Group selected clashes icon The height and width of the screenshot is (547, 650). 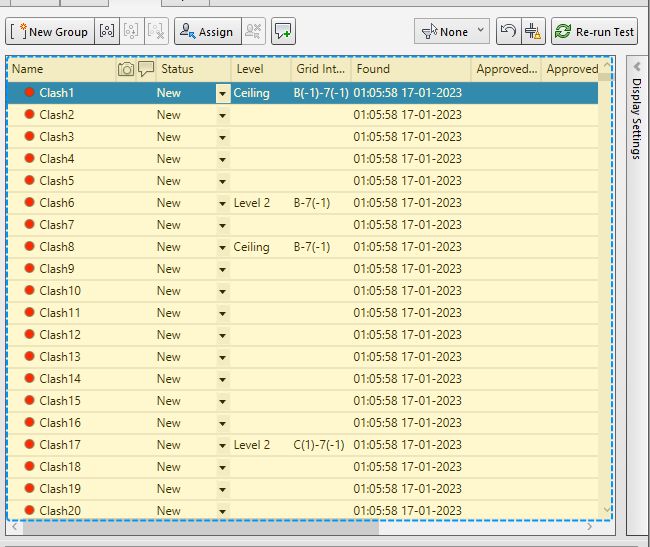107,32
